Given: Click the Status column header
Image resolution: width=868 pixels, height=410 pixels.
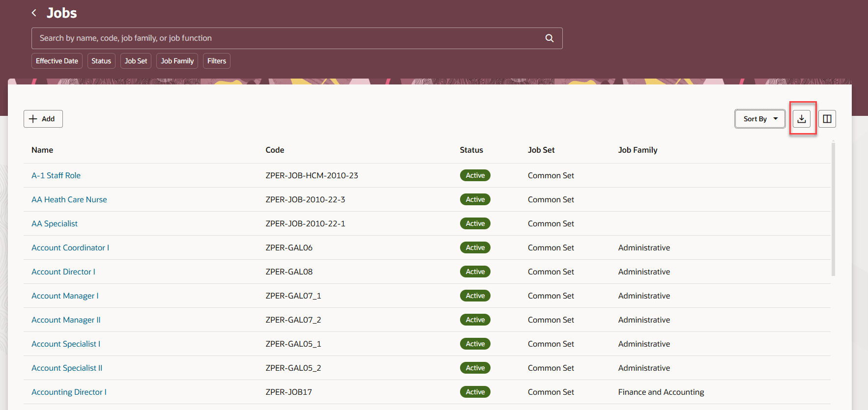Looking at the screenshot, I should coord(471,150).
